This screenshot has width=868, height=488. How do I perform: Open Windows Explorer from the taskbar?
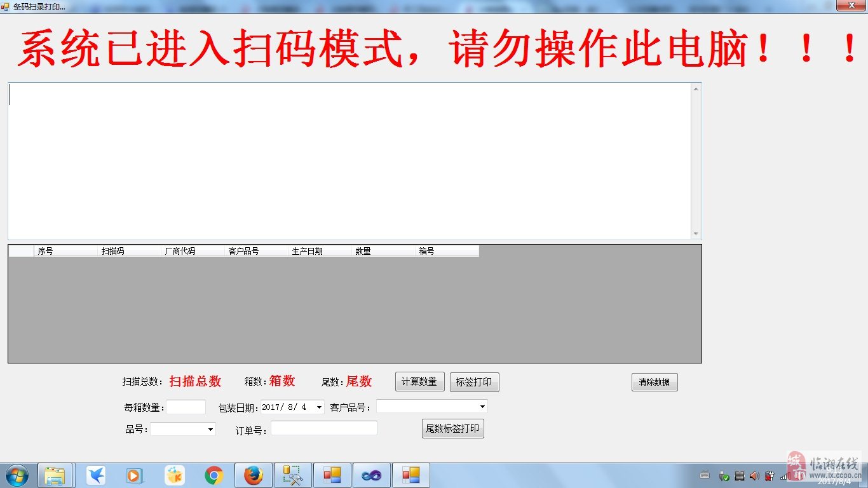tap(55, 474)
